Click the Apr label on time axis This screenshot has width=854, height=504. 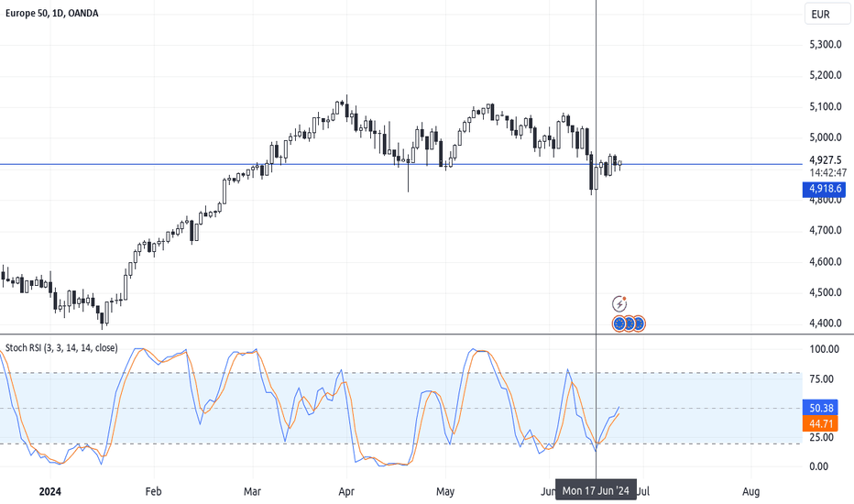click(346, 491)
